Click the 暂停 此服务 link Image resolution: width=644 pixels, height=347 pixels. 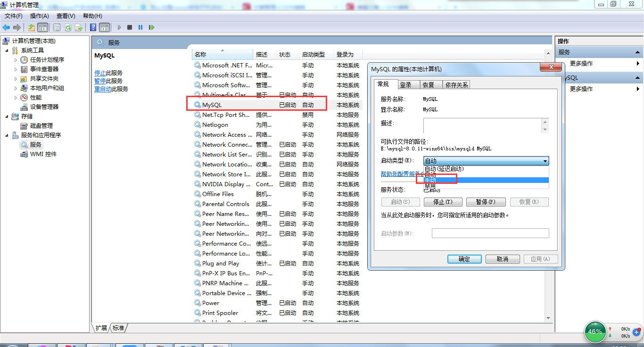100,81
